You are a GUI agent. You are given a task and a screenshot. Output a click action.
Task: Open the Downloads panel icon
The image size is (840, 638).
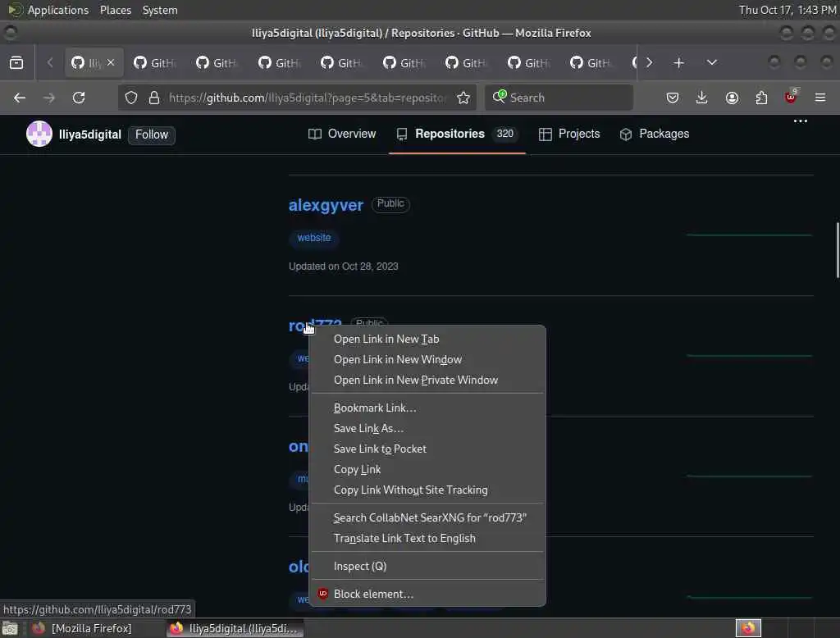click(702, 98)
